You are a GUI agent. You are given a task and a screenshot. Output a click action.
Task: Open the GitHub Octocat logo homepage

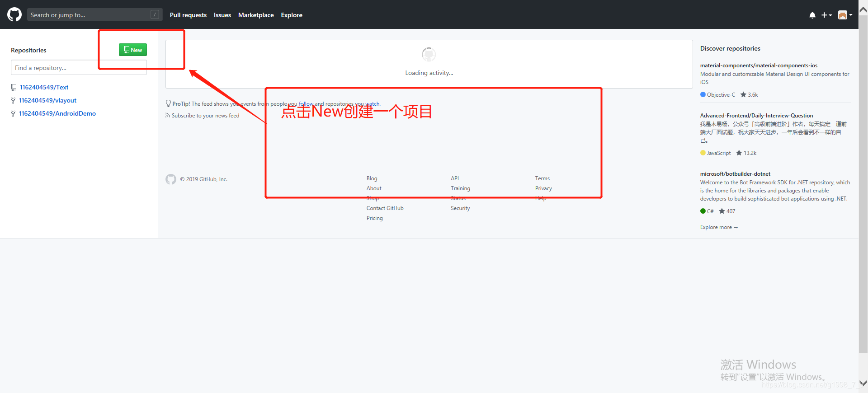tap(14, 14)
